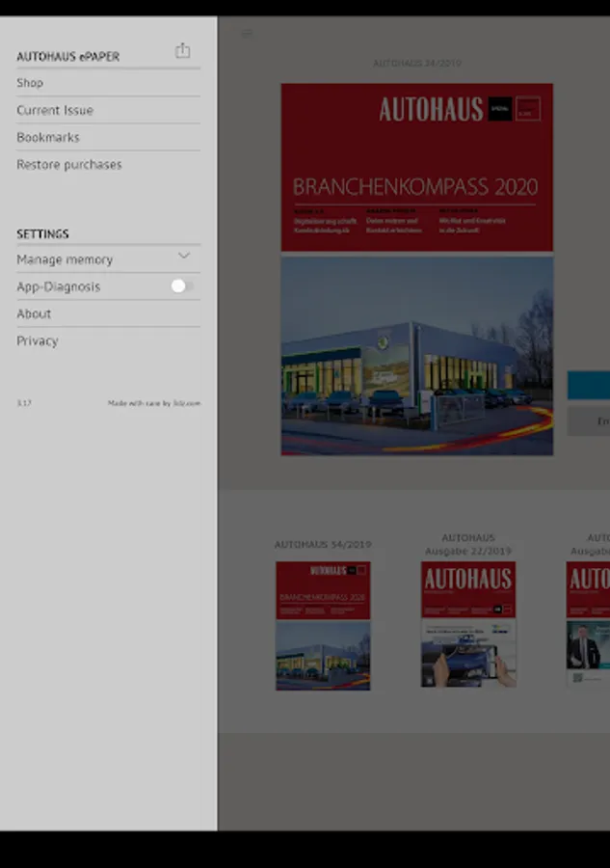Image resolution: width=610 pixels, height=868 pixels.
Task: Open the large Branchenkompass 2020 cover
Action: coord(417,270)
